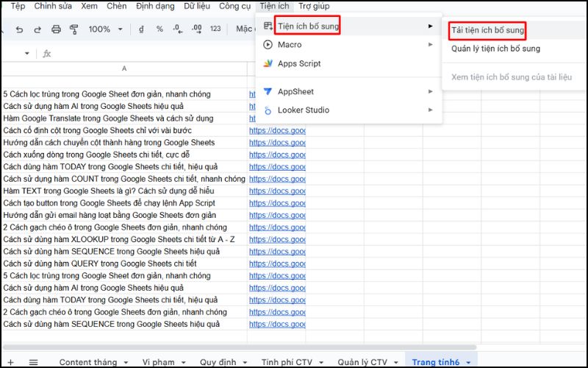Click the undo arrow in toolbar
This screenshot has height=368, width=588.
point(18,29)
